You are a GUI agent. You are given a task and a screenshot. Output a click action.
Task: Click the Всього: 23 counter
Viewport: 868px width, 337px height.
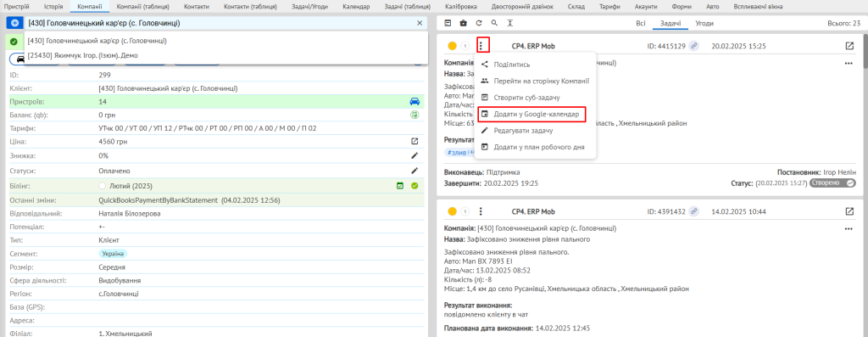[x=843, y=23]
